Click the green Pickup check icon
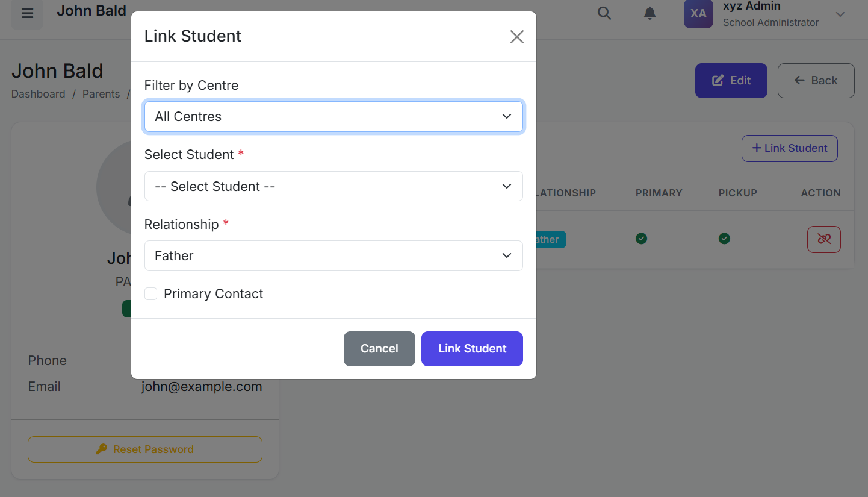Image resolution: width=868 pixels, height=497 pixels. click(724, 239)
